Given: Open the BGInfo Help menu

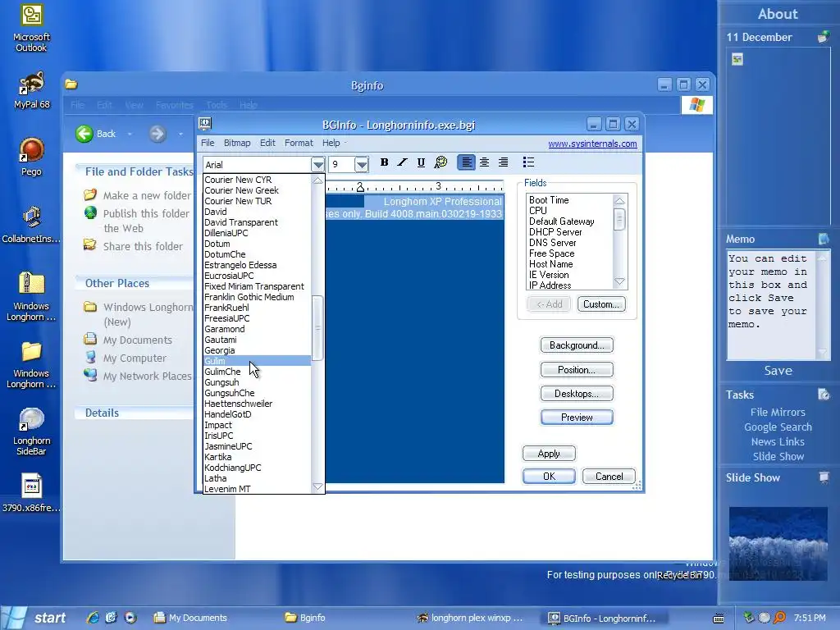Looking at the screenshot, I should [x=331, y=143].
